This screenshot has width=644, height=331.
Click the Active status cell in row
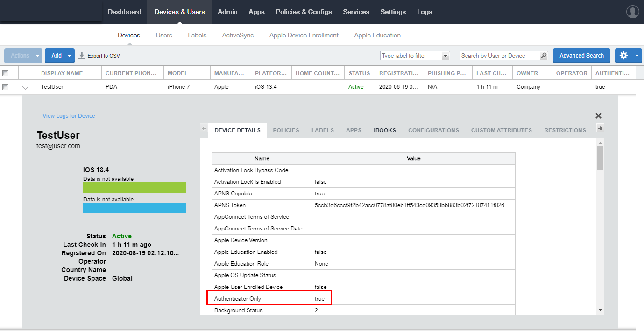point(356,87)
